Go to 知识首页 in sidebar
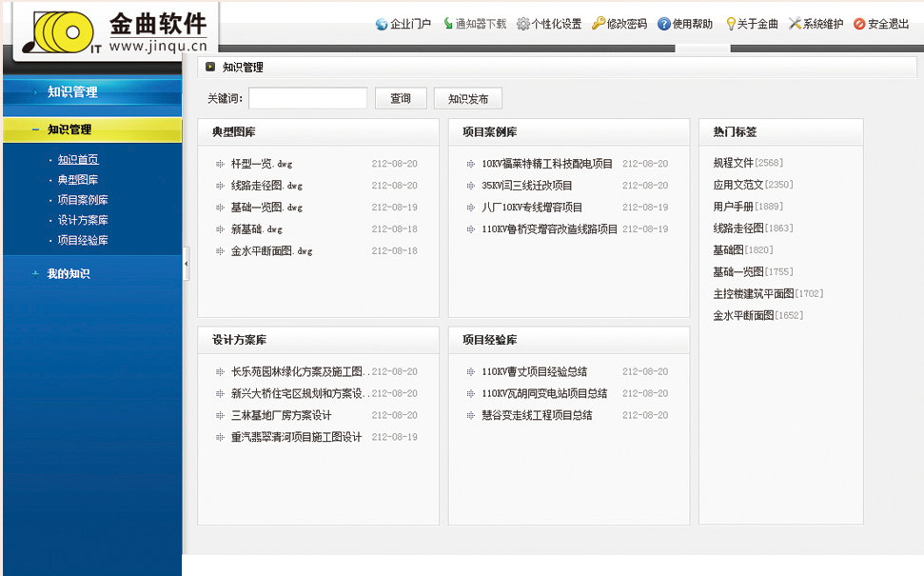924x576 pixels. coord(78,160)
